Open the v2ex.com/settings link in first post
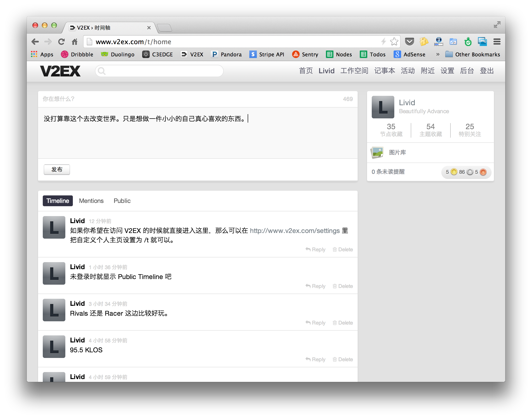This screenshot has height=419, width=532. pyautogui.click(x=295, y=231)
